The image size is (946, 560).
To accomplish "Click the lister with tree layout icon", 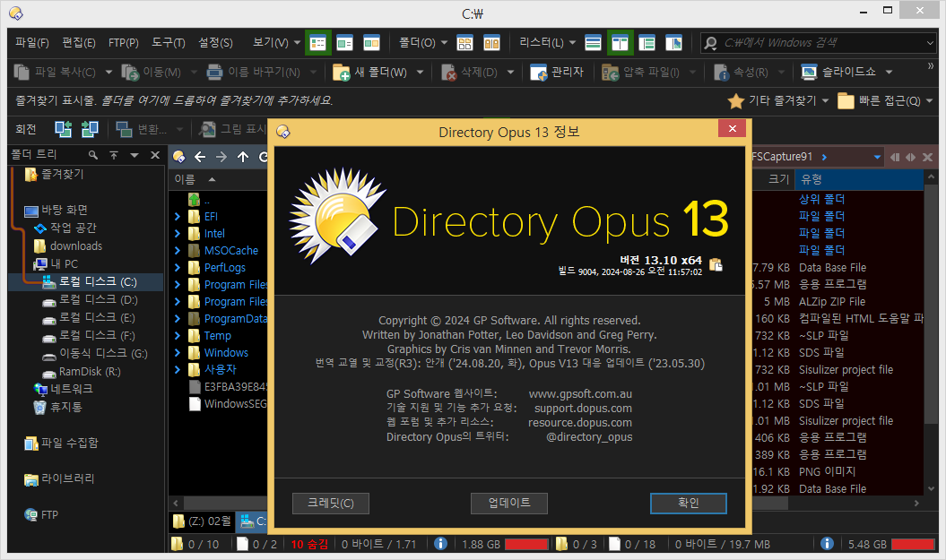I will click(647, 43).
